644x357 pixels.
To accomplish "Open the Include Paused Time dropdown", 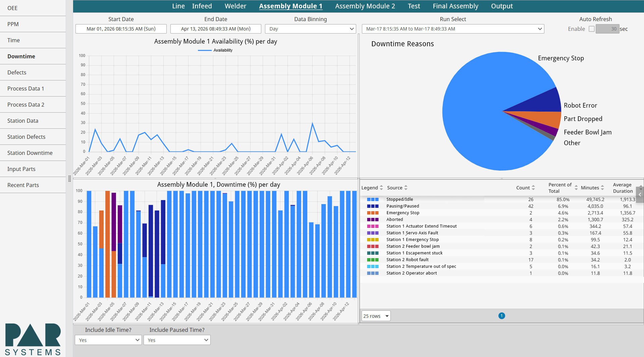I will 177,340.
